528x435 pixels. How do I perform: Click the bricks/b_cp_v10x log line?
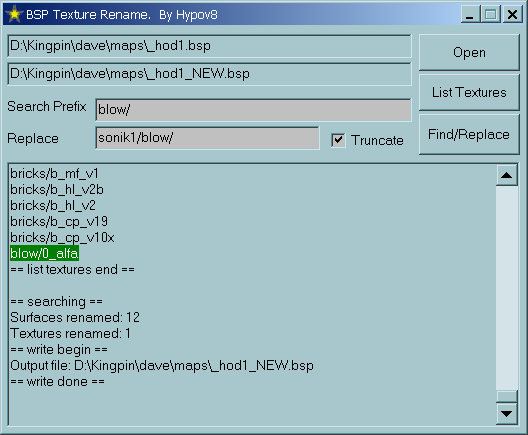pyautogui.click(x=62, y=237)
